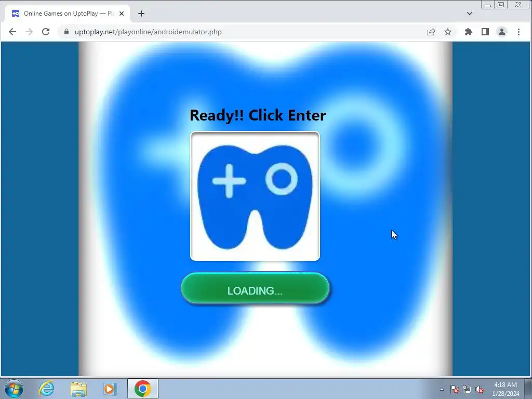532x399 pixels.
Task: Go back using the browser back arrow
Action: (12, 32)
